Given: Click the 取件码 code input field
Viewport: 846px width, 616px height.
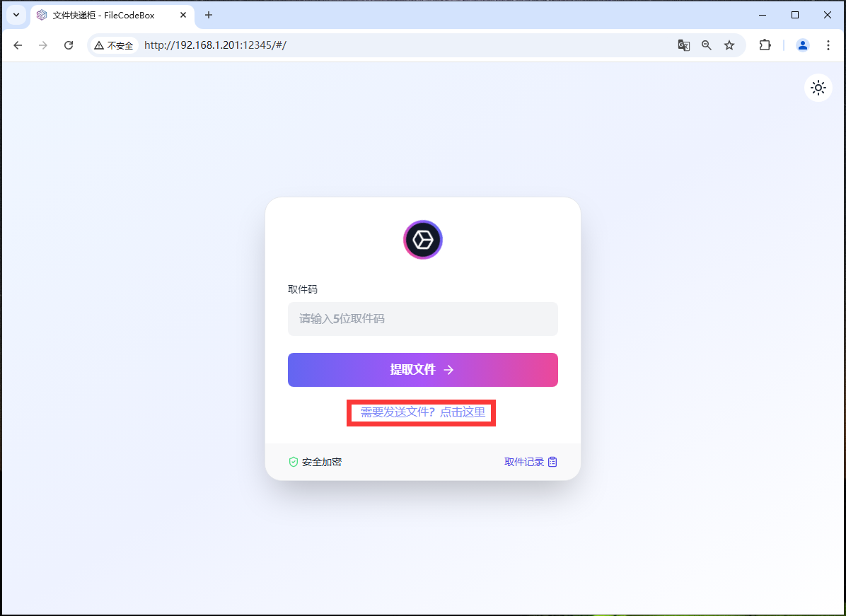Looking at the screenshot, I should point(422,319).
